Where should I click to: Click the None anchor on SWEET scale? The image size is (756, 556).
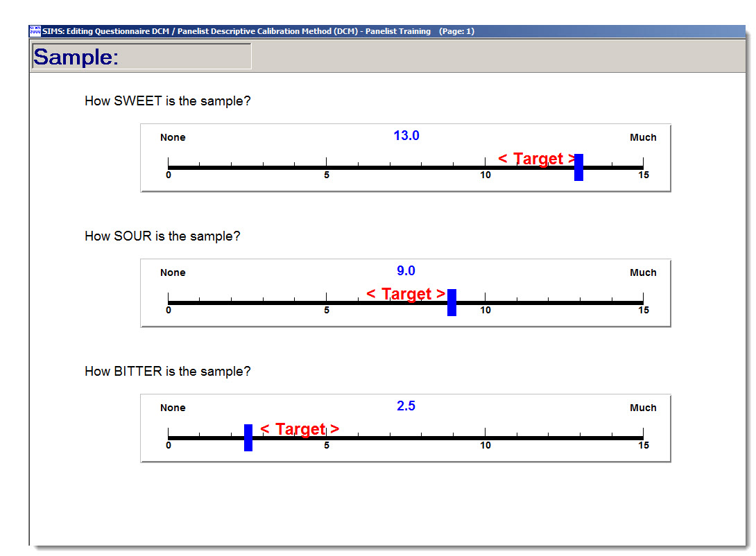[173, 137]
